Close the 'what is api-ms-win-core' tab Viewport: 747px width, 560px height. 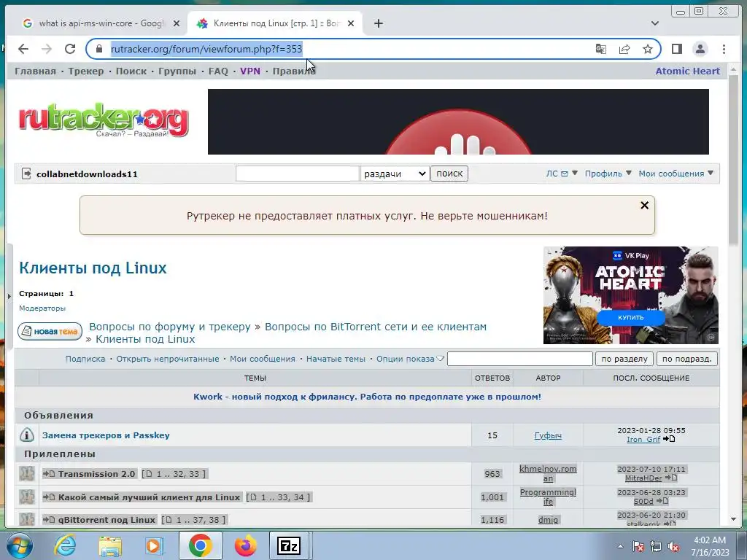click(x=177, y=23)
